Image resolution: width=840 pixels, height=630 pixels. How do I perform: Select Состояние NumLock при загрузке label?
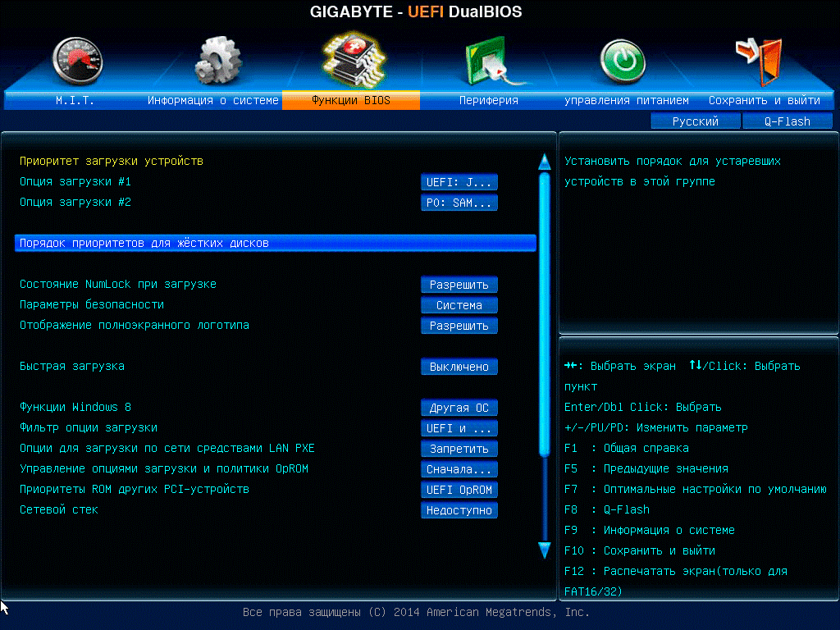click(x=118, y=284)
